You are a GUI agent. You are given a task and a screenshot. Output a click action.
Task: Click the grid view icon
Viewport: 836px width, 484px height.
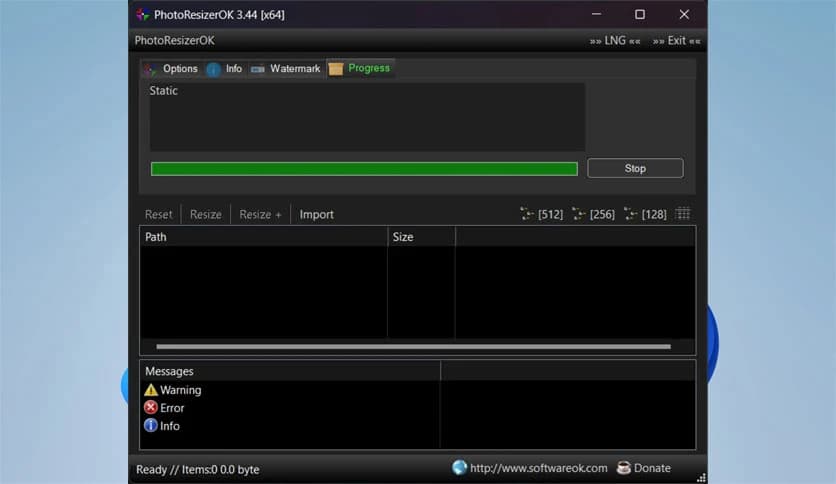pos(683,214)
